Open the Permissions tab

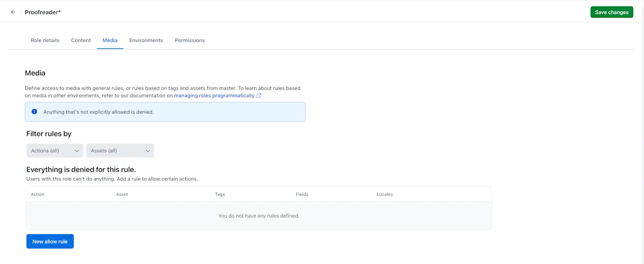click(190, 40)
